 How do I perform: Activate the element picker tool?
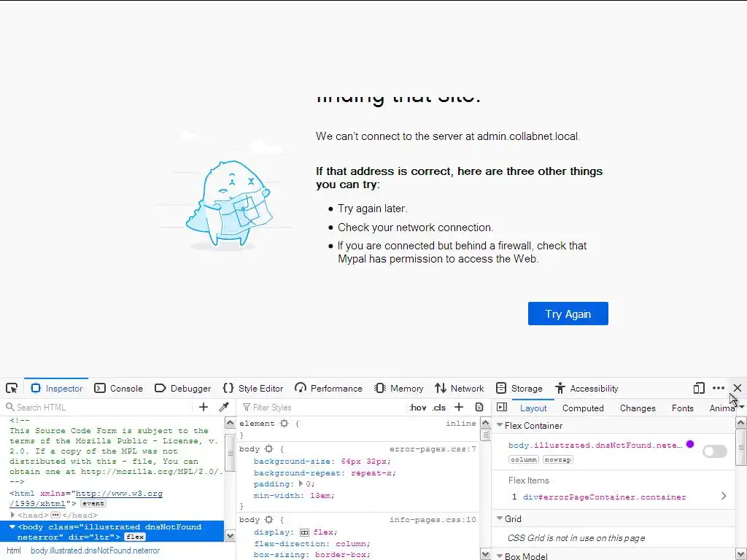click(x=12, y=388)
